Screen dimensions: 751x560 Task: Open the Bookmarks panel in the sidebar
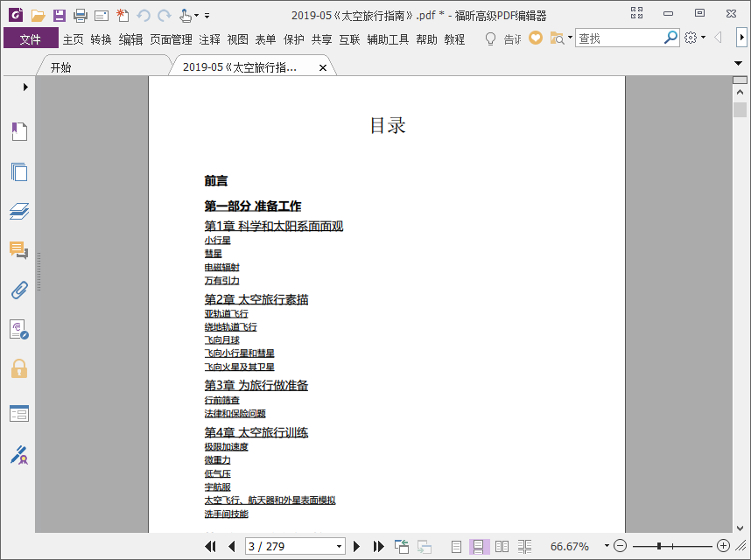point(19,131)
